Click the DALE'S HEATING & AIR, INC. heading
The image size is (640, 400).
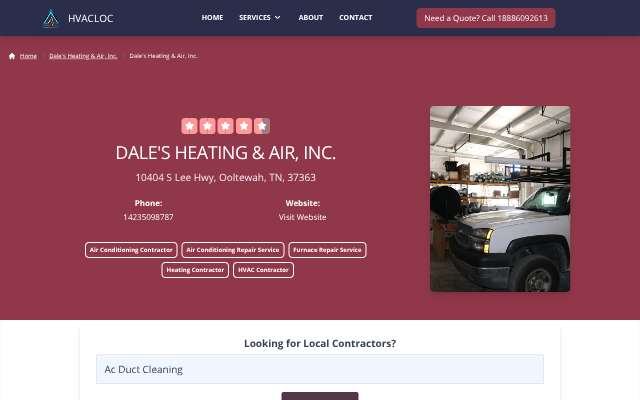(226, 153)
